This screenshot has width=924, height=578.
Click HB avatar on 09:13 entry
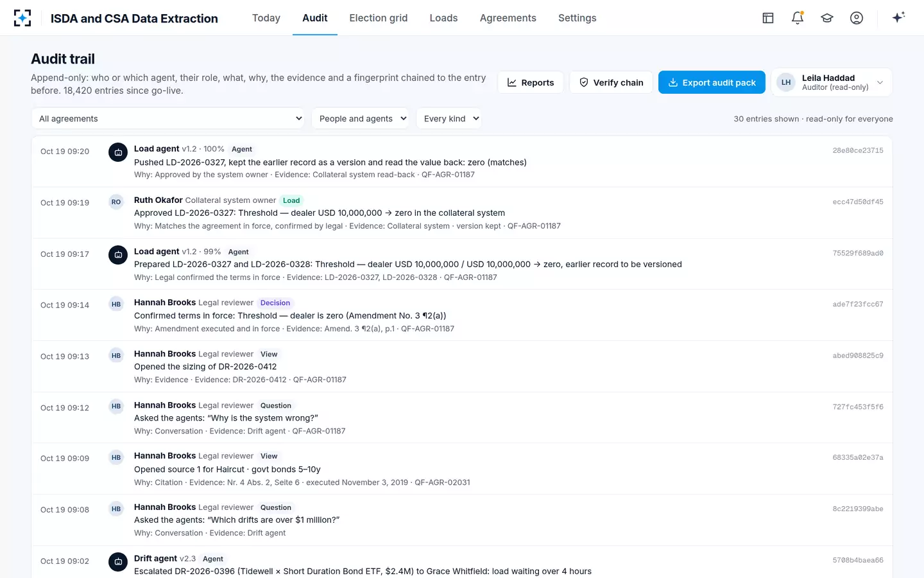click(116, 355)
